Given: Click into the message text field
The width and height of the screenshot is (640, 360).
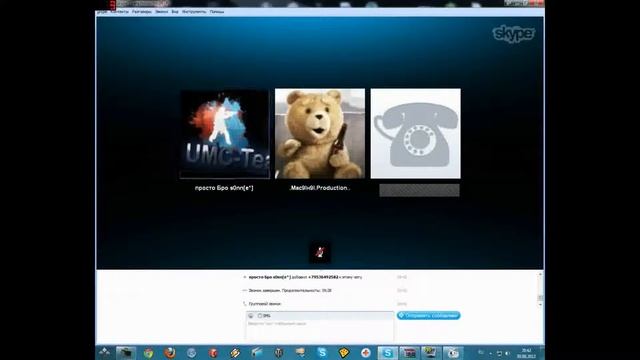Looking at the screenshot, I should pyautogui.click(x=320, y=330).
